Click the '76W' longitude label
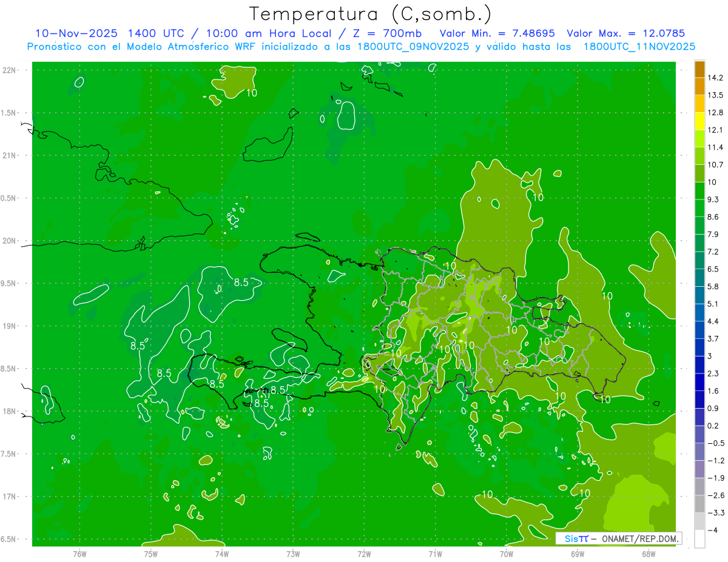 (x=79, y=554)
